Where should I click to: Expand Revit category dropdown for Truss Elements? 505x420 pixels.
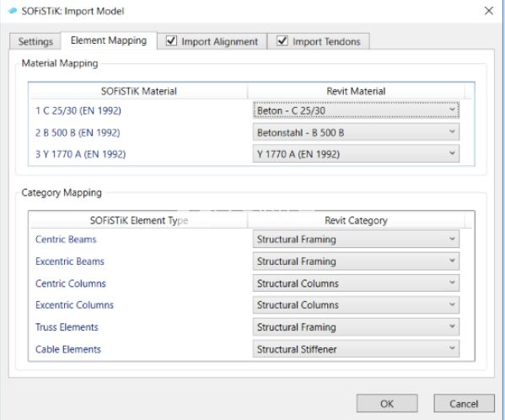point(356,327)
